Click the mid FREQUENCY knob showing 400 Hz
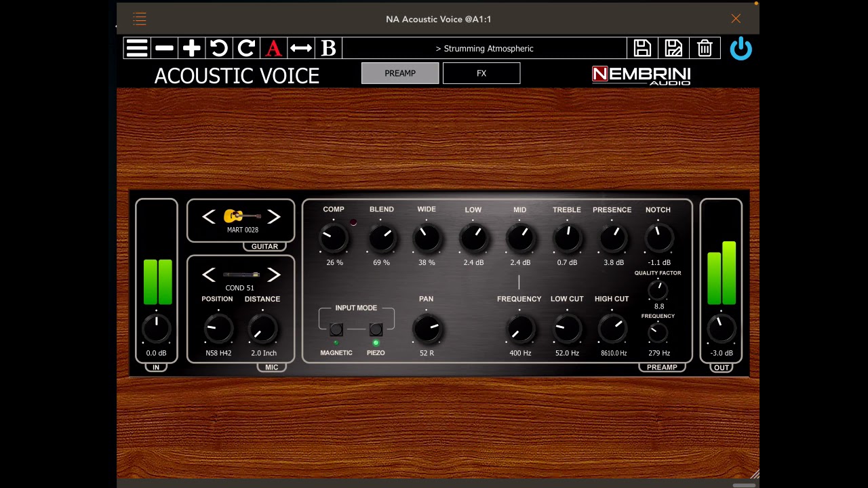868x488 pixels. tap(520, 329)
